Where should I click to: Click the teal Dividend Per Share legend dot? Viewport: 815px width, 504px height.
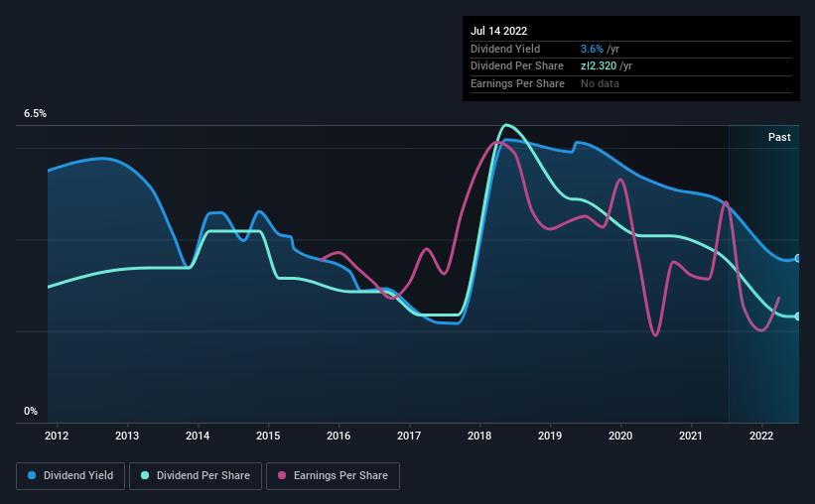145,475
